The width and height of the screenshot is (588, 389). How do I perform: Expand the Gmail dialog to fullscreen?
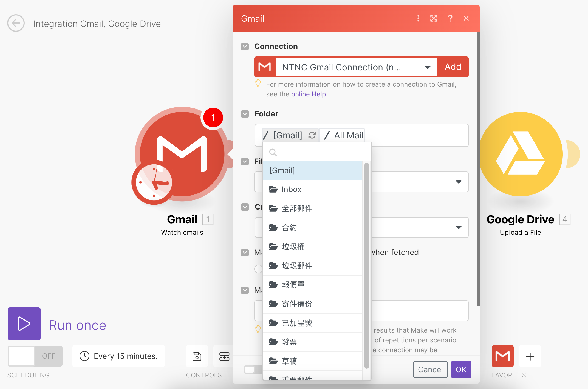click(x=434, y=18)
